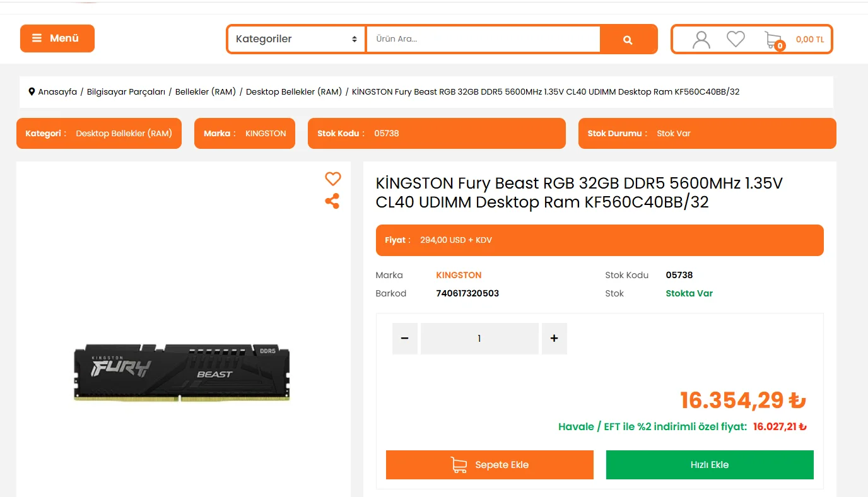Screen dimensions: 868x497
Task: Open the orange Menü button
Action: pyautogui.click(x=57, y=38)
